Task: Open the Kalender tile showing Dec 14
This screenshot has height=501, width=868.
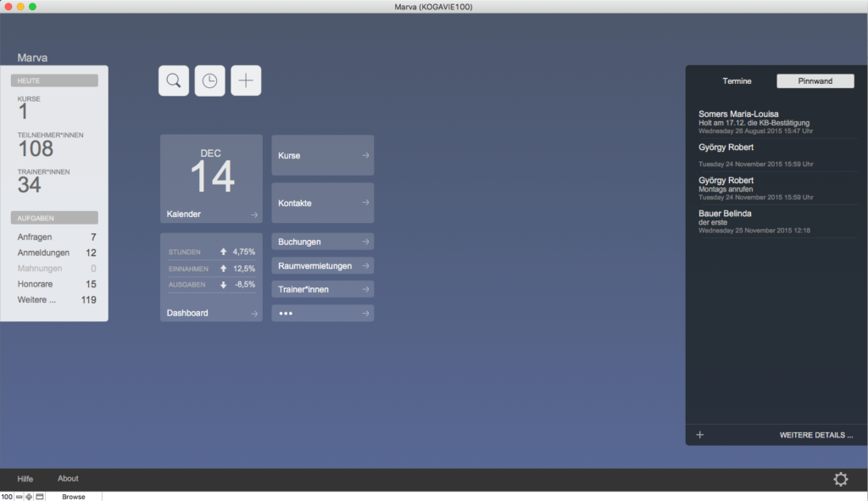Action: coord(211,178)
